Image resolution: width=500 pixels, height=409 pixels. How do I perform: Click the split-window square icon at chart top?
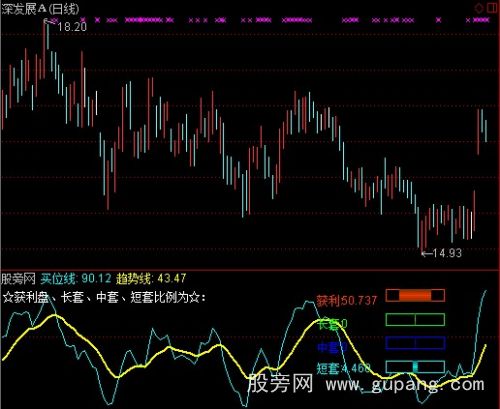pyautogui.click(x=492, y=8)
